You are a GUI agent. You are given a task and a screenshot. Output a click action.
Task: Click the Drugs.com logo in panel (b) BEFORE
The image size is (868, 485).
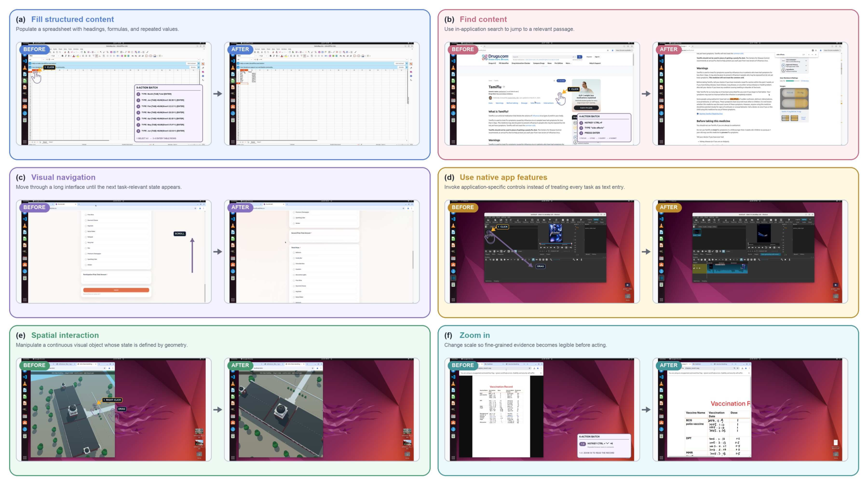pyautogui.click(x=495, y=57)
